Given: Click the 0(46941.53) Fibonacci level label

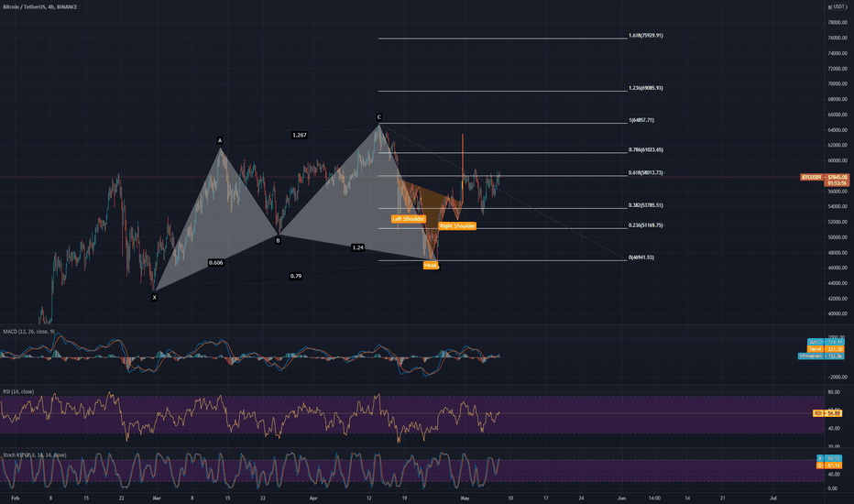Looking at the screenshot, I should point(641,257).
